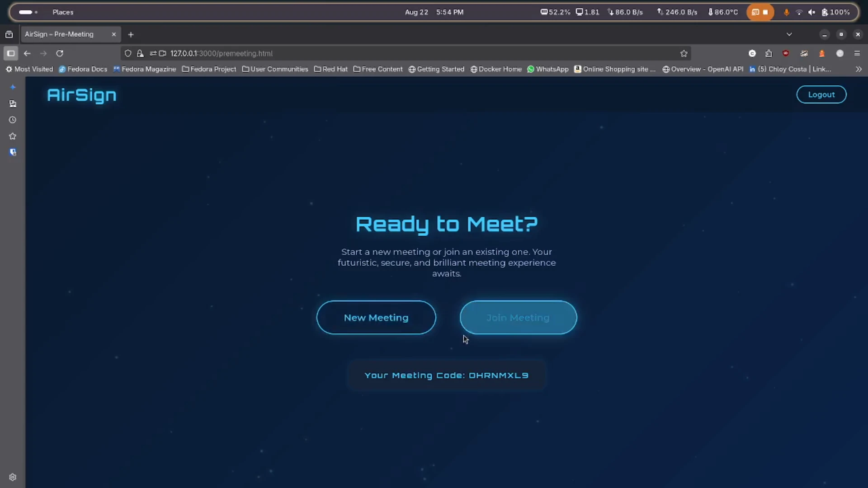Open the Bookmarks star icon in the sidebar
This screenshot has width=868, height=488.
tap(13, 136)
